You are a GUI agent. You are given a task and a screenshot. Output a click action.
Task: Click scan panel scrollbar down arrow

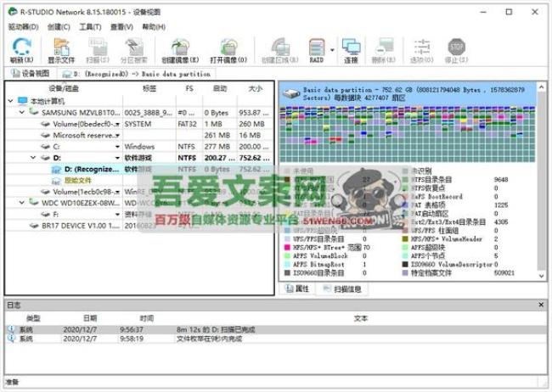coord(542,277)
